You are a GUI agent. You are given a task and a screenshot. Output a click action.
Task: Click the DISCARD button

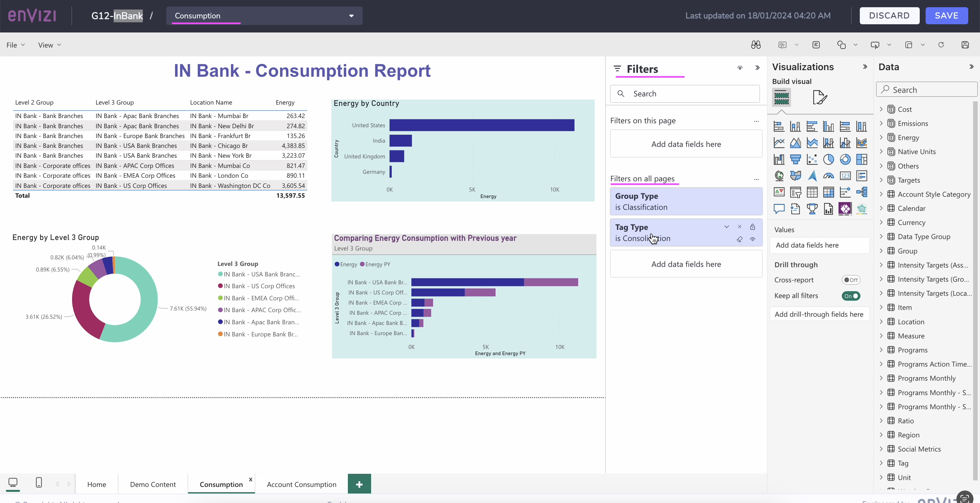point(889,16)
